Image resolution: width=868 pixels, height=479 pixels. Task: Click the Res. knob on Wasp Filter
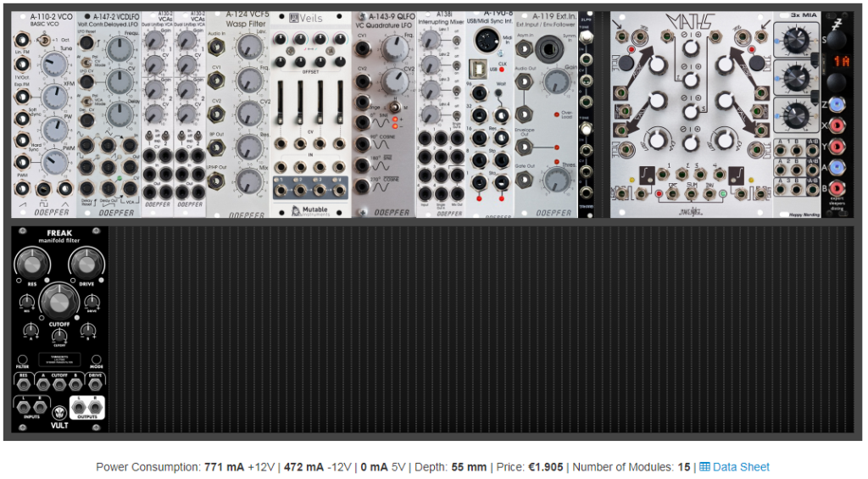(x=249, y=148)
